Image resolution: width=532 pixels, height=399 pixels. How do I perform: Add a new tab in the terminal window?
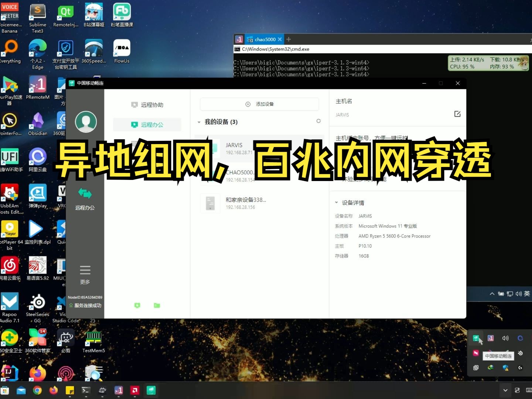coord(289,39)
